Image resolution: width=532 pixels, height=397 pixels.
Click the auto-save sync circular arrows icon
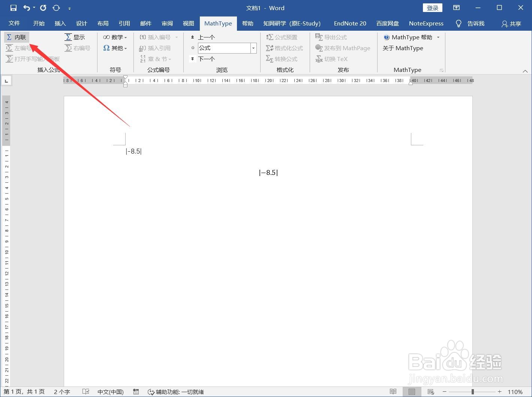click(56, 8)
